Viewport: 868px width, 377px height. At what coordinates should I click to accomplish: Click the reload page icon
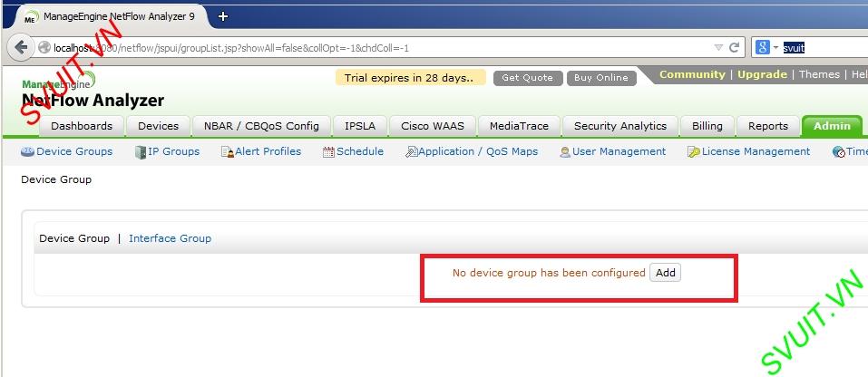pos(734,47)
